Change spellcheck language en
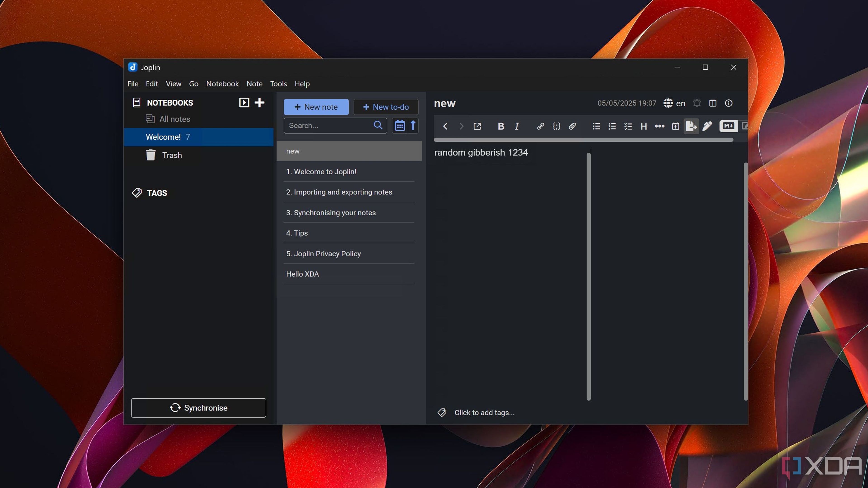The image size is (868, 488). [674, 103]
